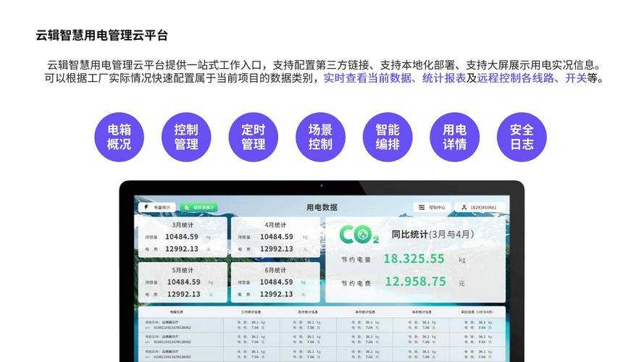Image resolution: width=644 pixels, height=362 pixels.
Task: Click the lightning bolt icon in 电量统计 tab
Action: tap(146, 207)
